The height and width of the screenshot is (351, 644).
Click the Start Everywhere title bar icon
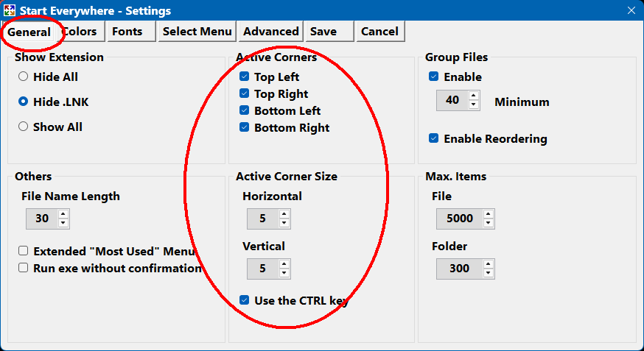tap(10, 10)
